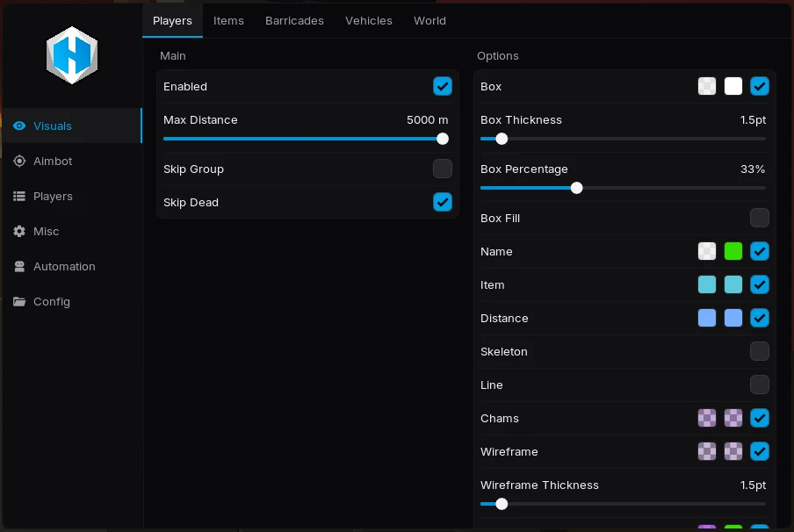
Task: Toggle the Wireframe checkbox
Action: (x=760, y=451)
